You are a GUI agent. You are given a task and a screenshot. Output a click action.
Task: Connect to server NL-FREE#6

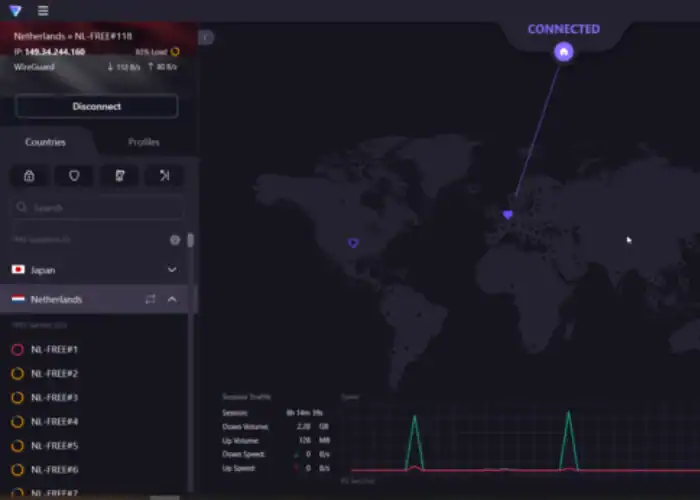(94, 470)
